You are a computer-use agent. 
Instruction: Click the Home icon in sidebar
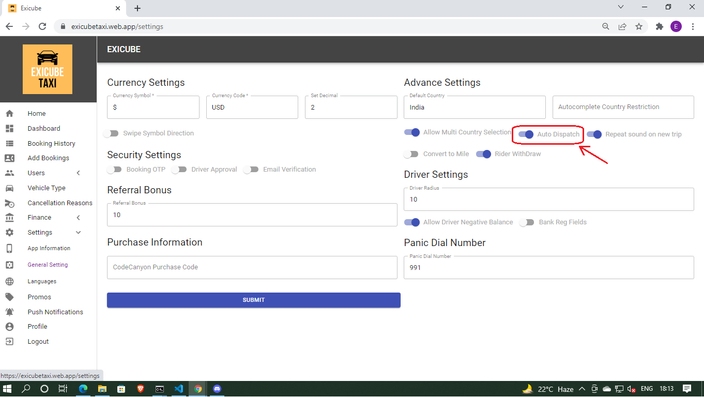pos(9,114)
